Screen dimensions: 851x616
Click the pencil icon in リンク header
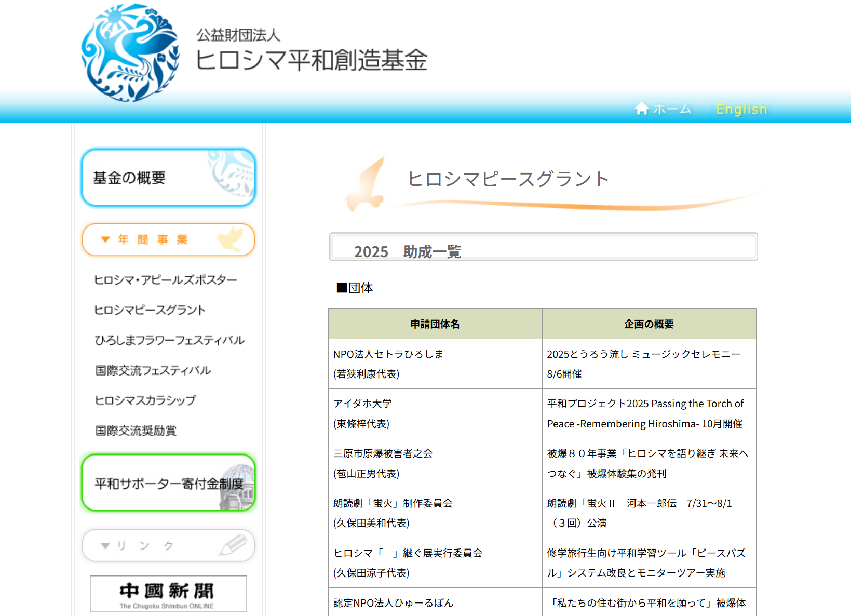coord(233,544)
